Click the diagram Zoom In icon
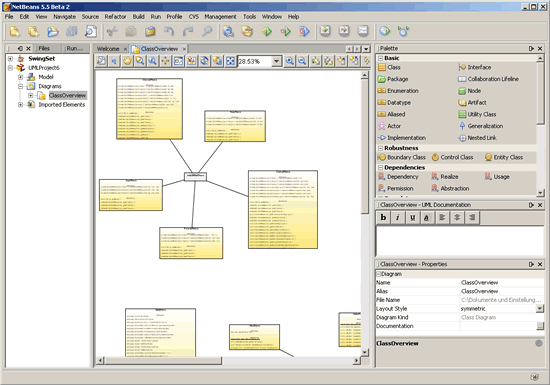The width and height of the screenshot is (550, 385). tap(290, 61)
